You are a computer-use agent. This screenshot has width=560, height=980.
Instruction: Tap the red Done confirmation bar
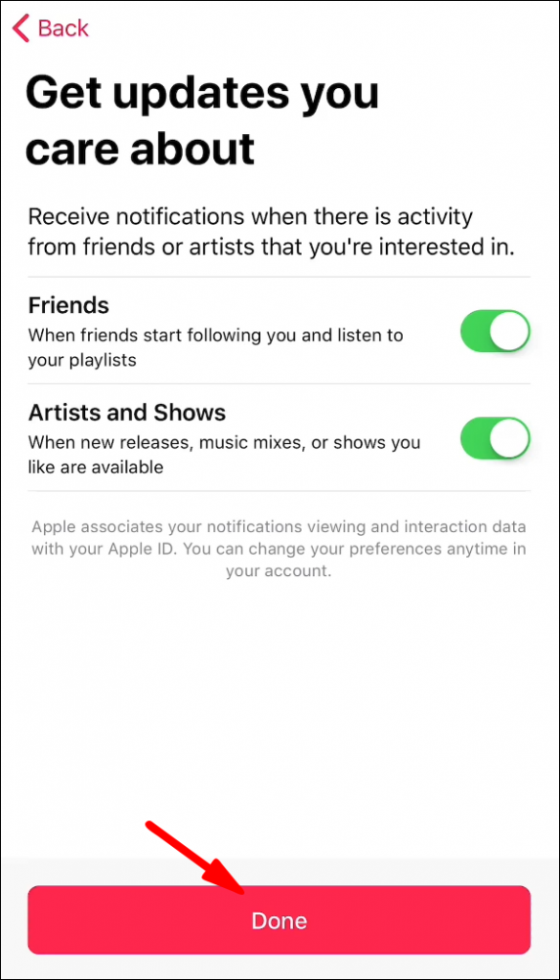pos(279,920)
